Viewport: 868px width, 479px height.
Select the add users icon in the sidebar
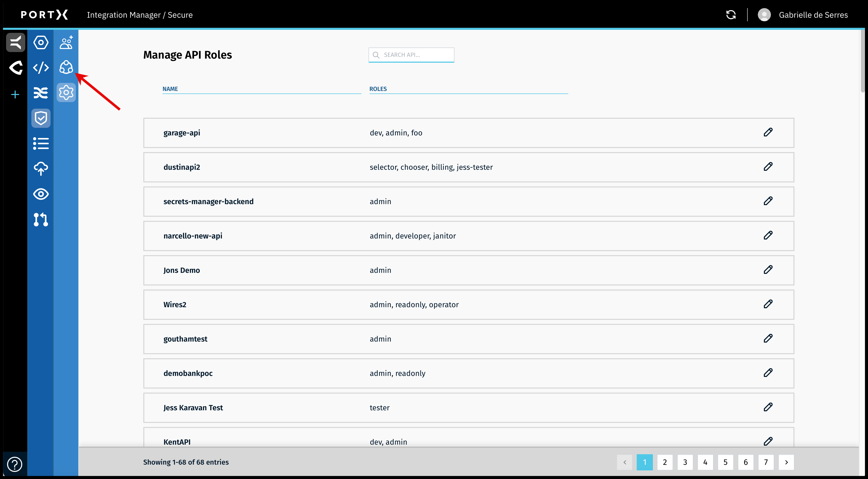(x=66, y=42)
